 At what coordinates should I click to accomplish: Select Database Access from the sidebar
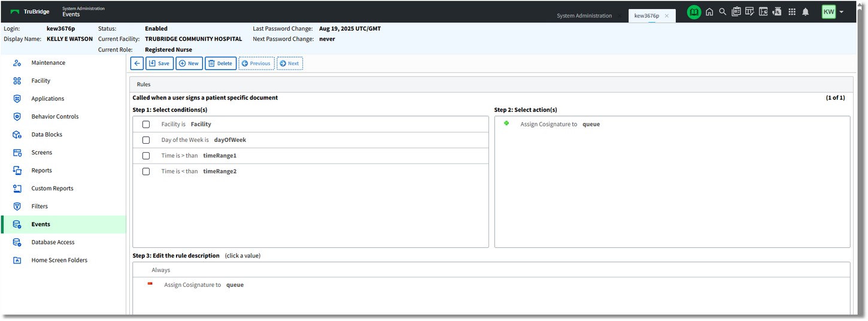click(x=53, y=243)
